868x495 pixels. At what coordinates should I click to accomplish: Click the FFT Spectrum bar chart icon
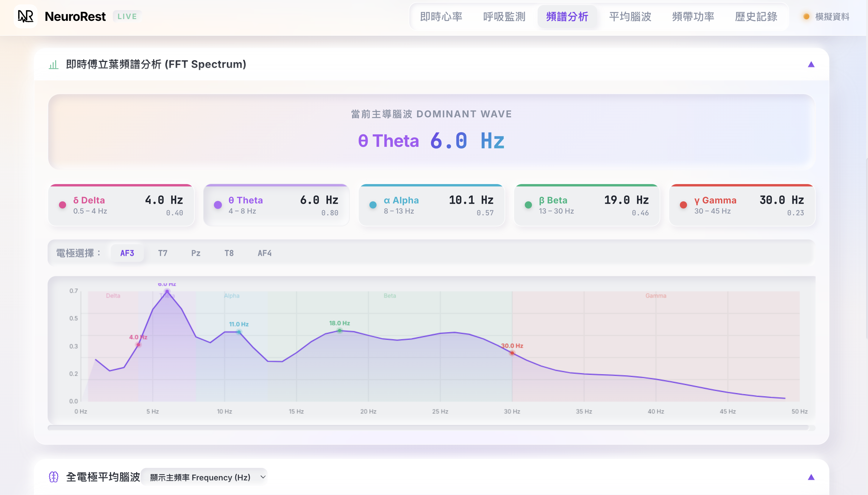[x=54, y=64]
